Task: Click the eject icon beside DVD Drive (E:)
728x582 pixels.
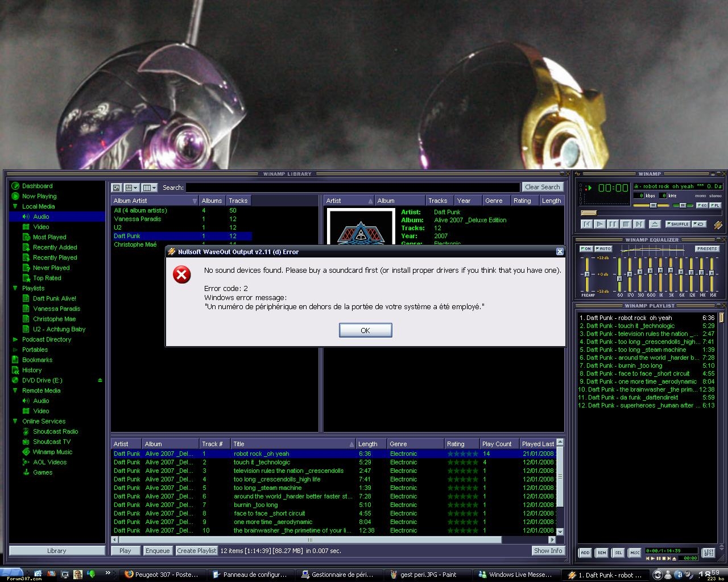Action: coord(100,380)
